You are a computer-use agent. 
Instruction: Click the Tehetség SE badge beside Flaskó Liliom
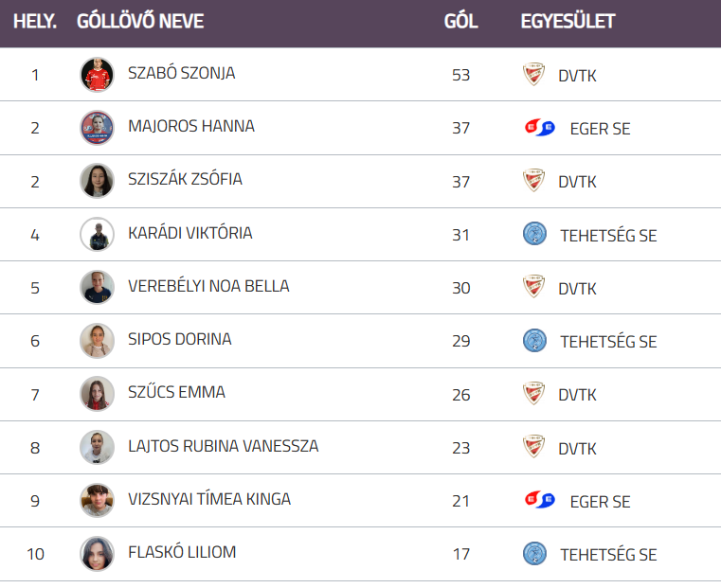pyautogui.click(x=534, y=554)
